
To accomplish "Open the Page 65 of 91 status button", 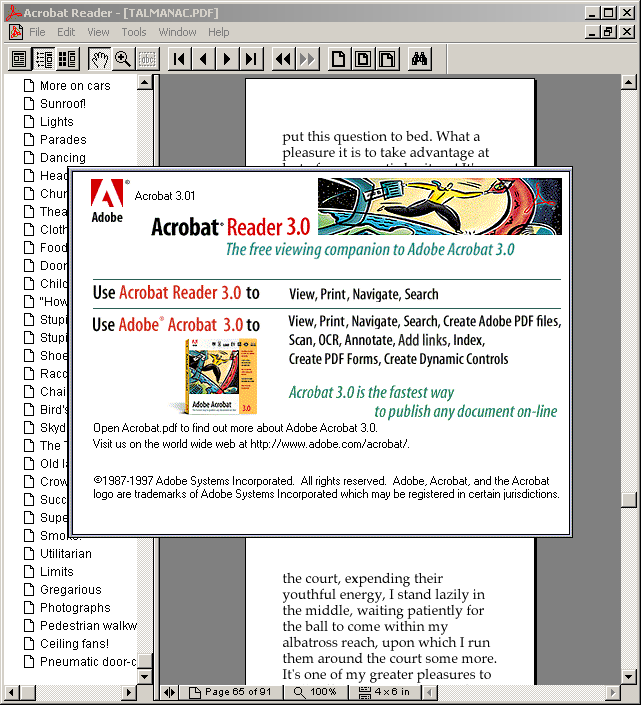I will [x=231, y=692].
